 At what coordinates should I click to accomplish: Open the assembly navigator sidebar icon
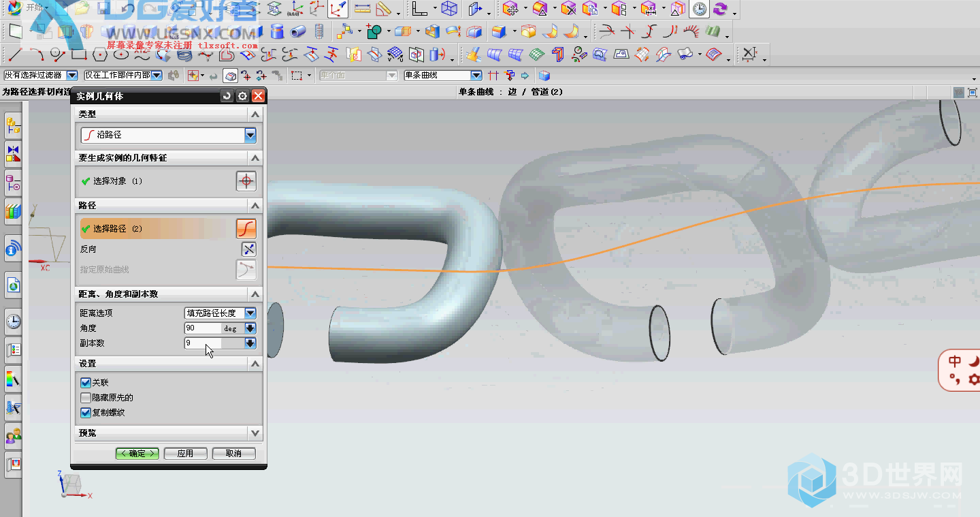point(13,125)
